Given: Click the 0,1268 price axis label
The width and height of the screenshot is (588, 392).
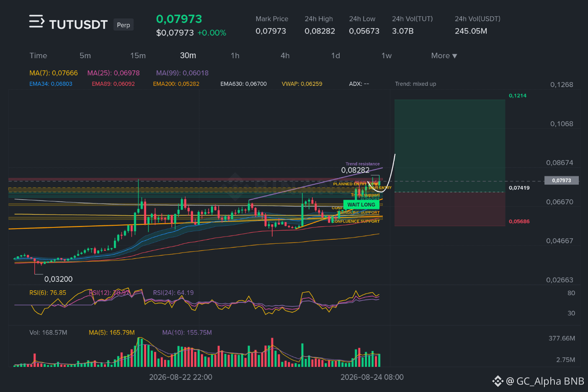Looking at the screenshot, I should point(562,85).
